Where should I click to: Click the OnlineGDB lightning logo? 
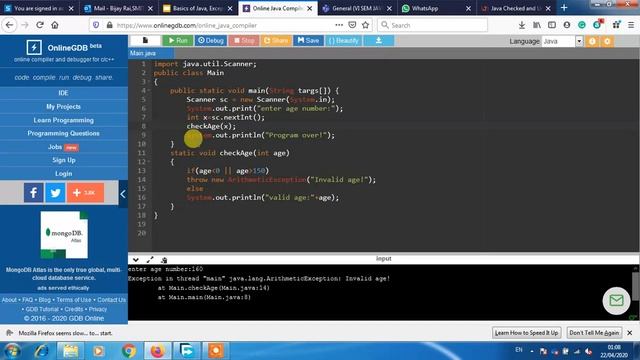34,47
